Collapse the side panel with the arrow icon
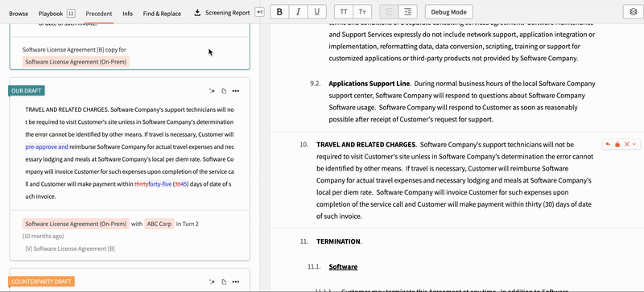Image resolution: width=644 pixels, height=292 pixels. coord(259,12)
